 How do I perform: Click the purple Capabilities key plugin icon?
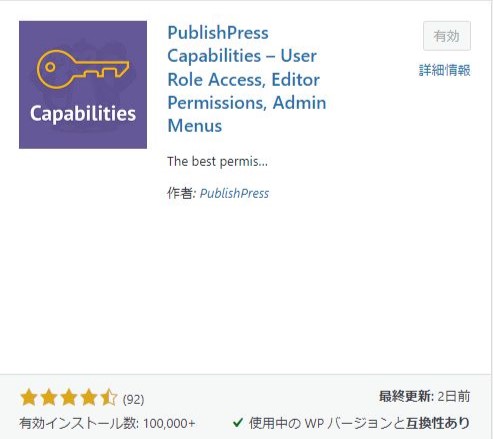pos(83,85)
